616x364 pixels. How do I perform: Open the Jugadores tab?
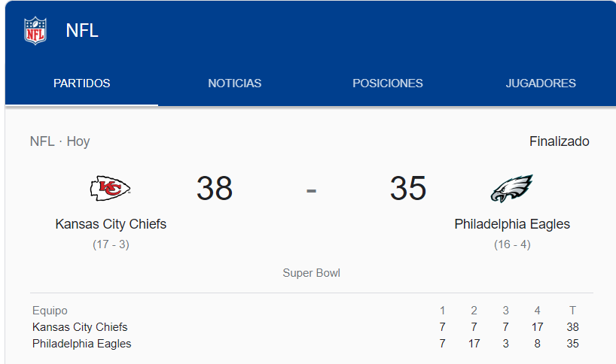[541, 83]
